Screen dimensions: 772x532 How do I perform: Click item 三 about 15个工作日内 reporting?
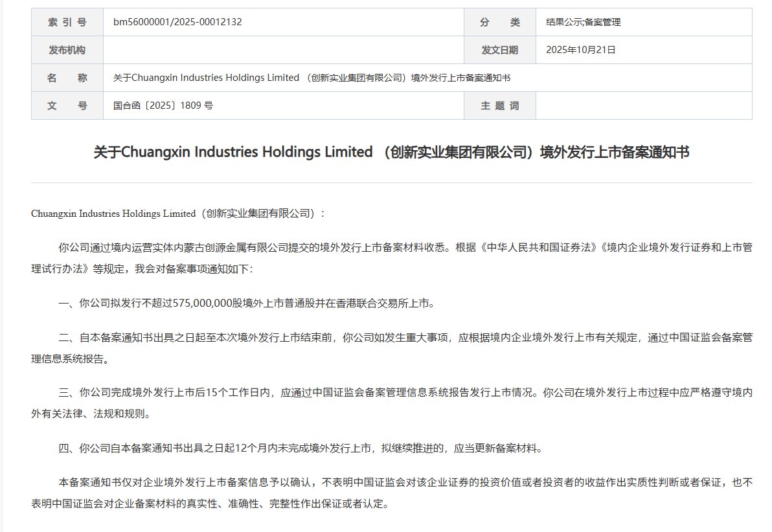pyautogui.click(x=391, y=401)
